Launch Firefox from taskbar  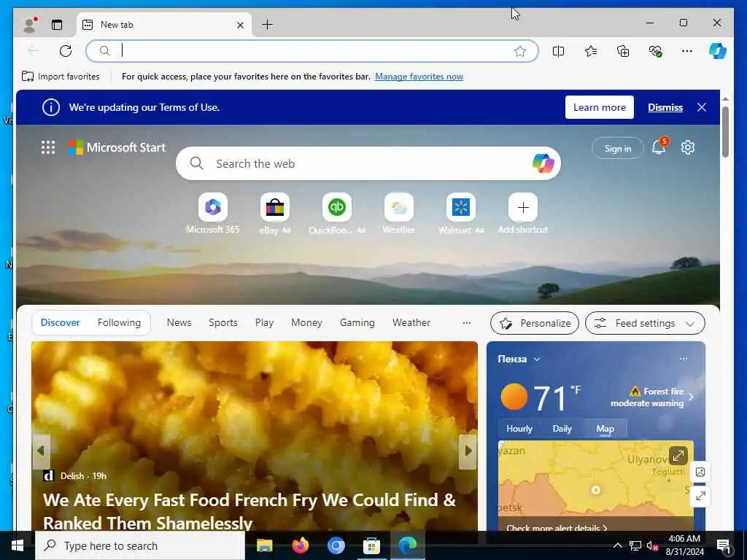click(300, 545)
